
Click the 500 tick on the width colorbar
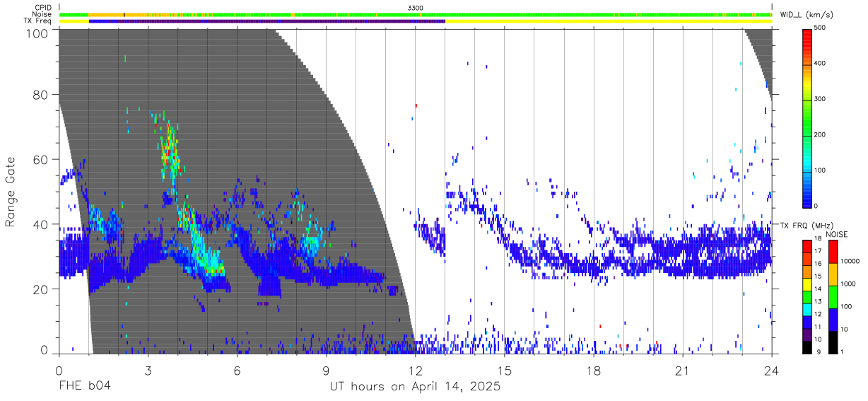(x=819, y=28)
